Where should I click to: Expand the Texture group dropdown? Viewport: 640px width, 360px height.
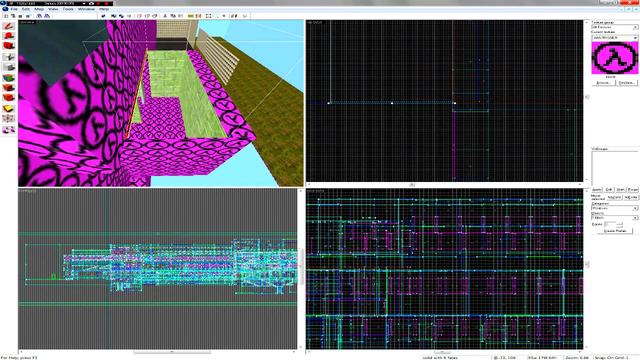tap(635, 27)
